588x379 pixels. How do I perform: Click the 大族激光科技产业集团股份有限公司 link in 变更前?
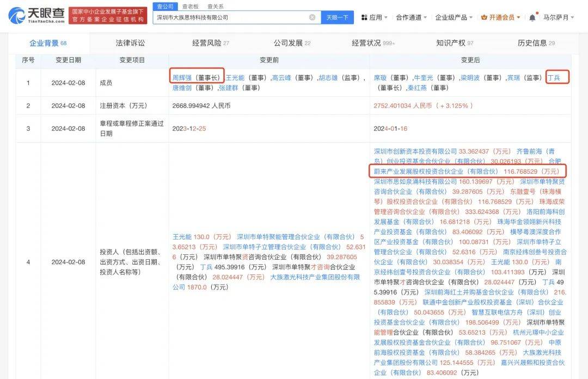coord(315,277)
